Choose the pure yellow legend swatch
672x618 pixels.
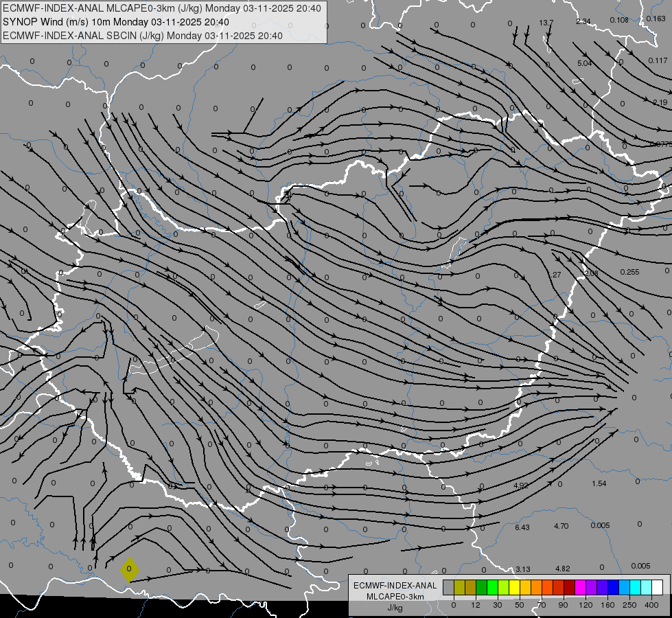coord(515,587)
